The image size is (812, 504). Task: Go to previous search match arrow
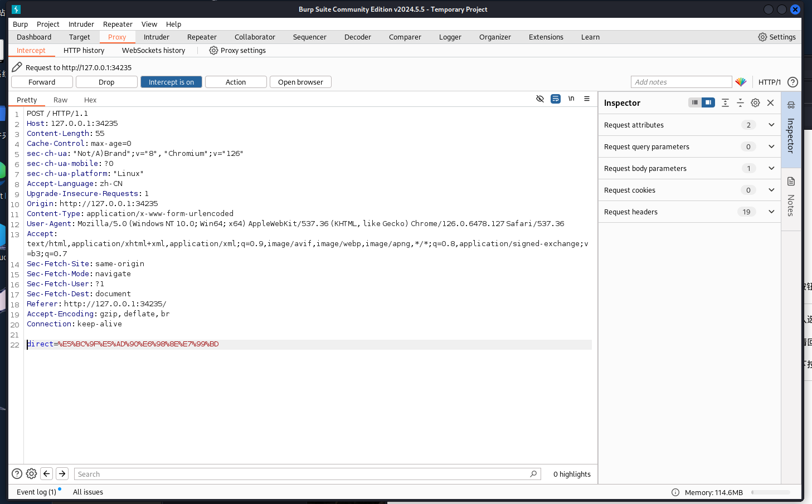click(x=47, y=473)
